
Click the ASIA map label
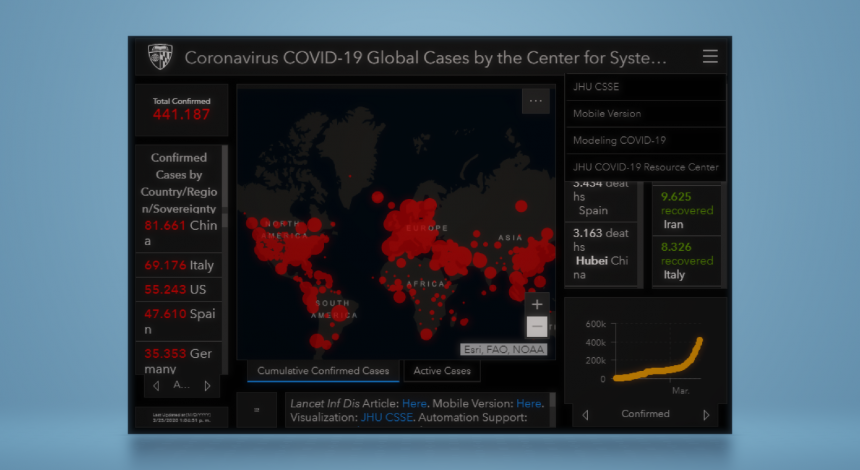510,238
